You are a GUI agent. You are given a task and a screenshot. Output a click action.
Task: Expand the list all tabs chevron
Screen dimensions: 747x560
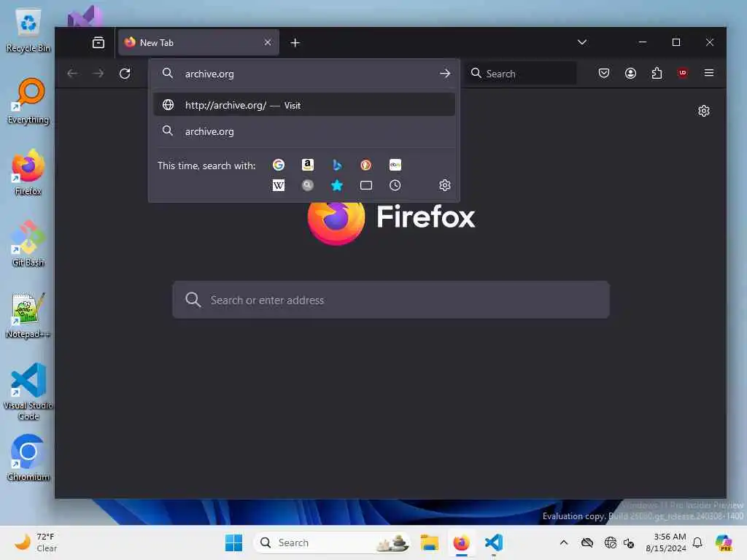tap(581, 42)
